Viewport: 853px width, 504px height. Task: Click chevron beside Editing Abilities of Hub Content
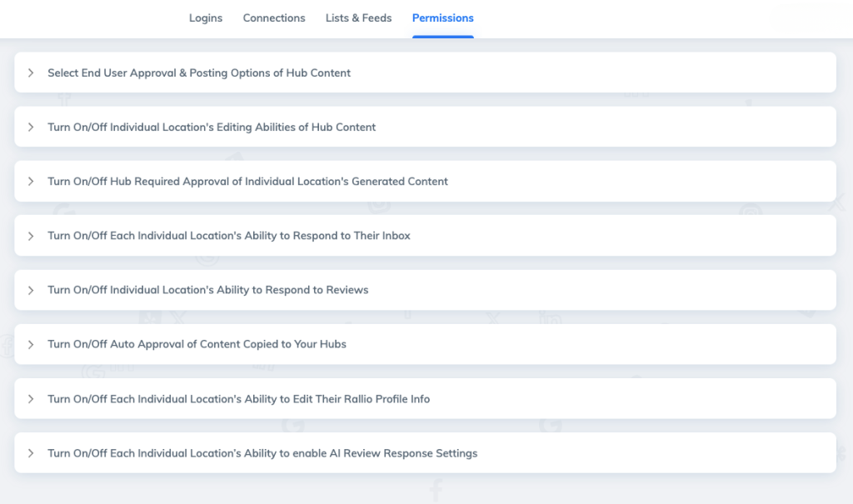[31, 127]
